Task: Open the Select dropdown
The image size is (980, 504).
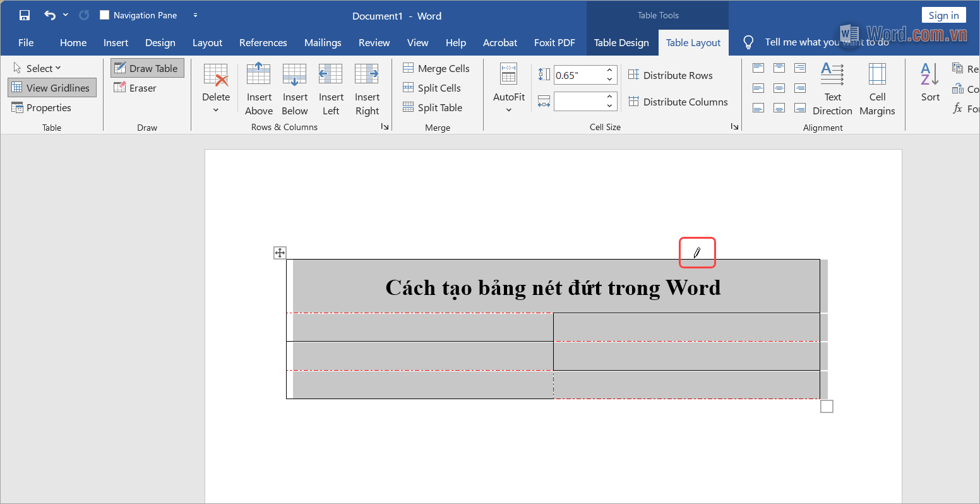Action: click(38, 68)
